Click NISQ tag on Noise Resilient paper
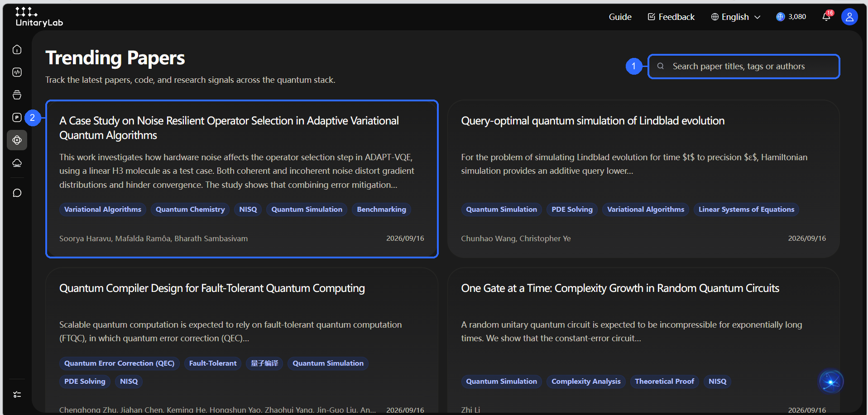 (248, 210)
